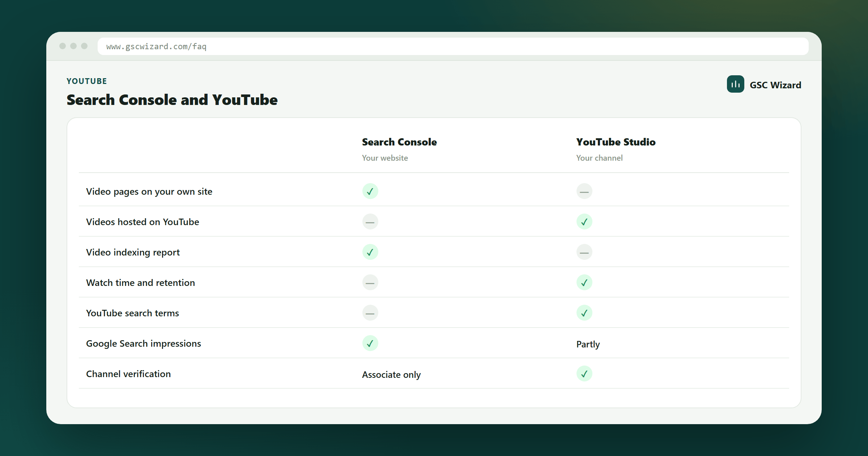
Task: Click YouTube Studio checkmark for Videos hosted on YouTube
Action: tap(584, 221)
